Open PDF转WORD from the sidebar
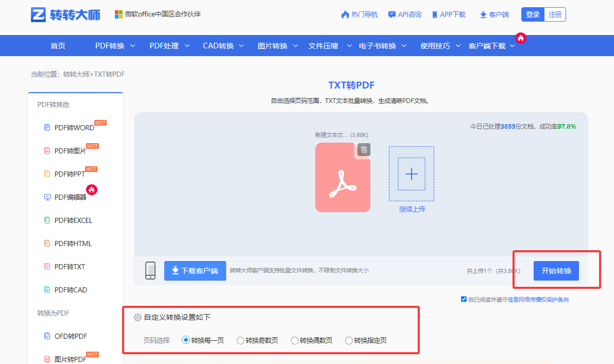The height and width of the screenshot is (364, 614). coord(74,128)
